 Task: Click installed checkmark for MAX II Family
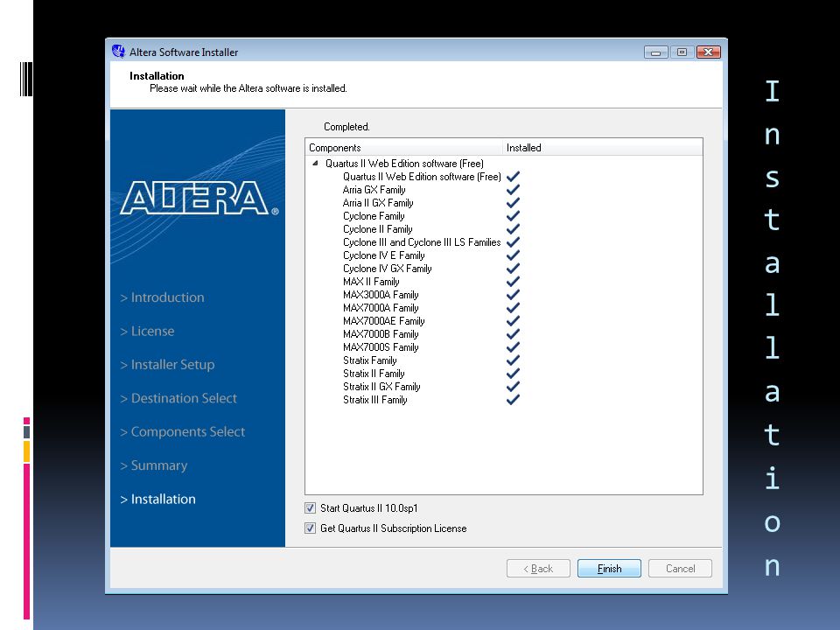coord(513,282)
